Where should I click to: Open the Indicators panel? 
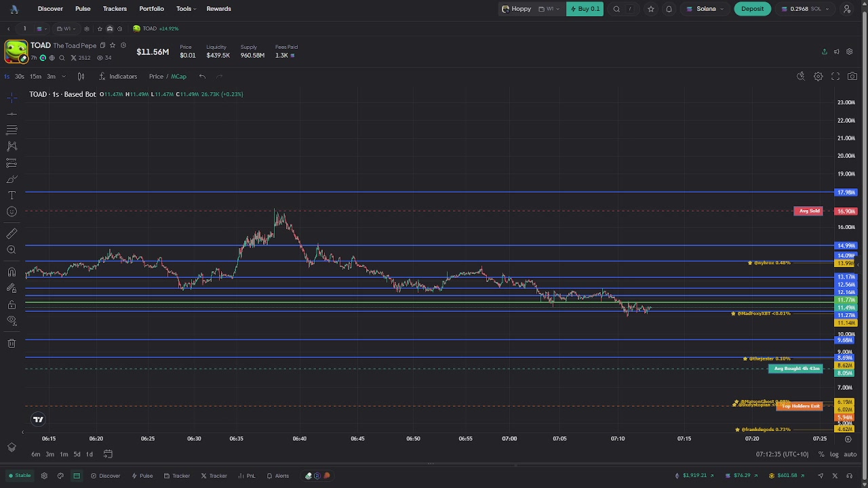[x=118, y=77]
